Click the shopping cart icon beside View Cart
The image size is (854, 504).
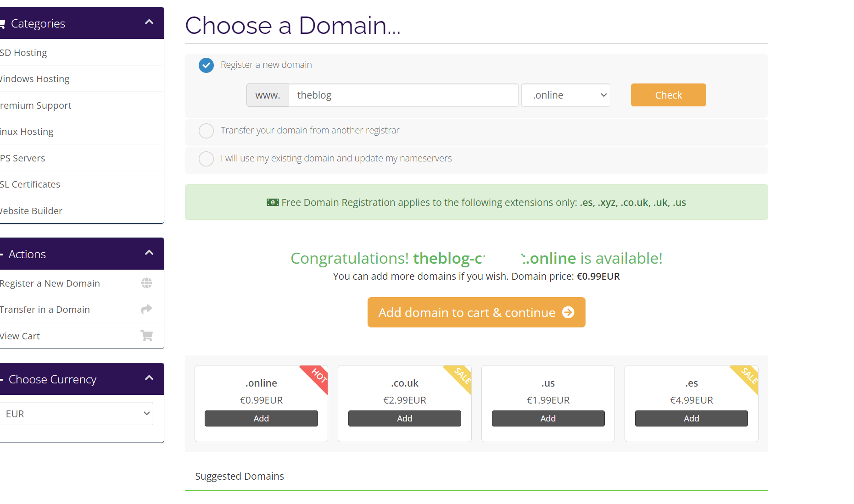pos(147,336)
